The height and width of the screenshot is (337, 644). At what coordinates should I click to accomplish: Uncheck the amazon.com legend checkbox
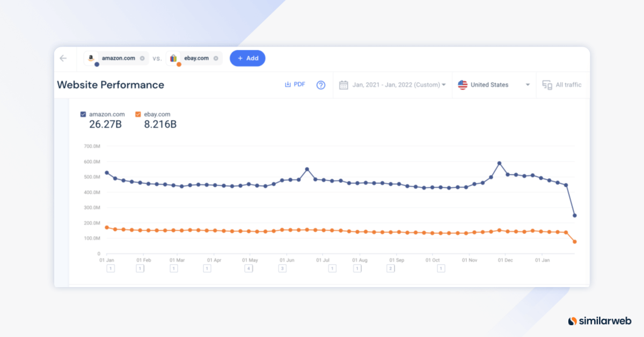pyautogui.click(x=83, y=114)
